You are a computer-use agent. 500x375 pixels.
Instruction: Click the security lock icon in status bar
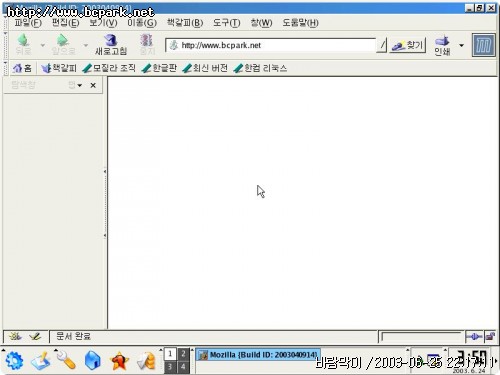pos(490,337)
